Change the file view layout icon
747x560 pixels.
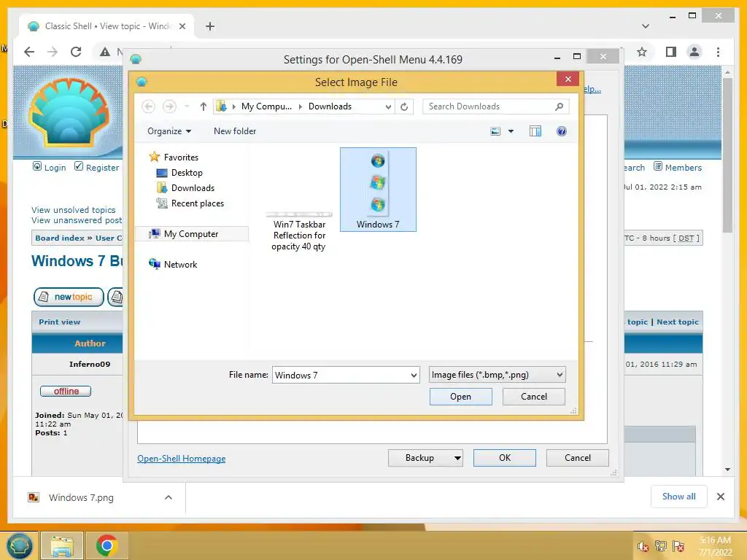(x=495, y=131)
